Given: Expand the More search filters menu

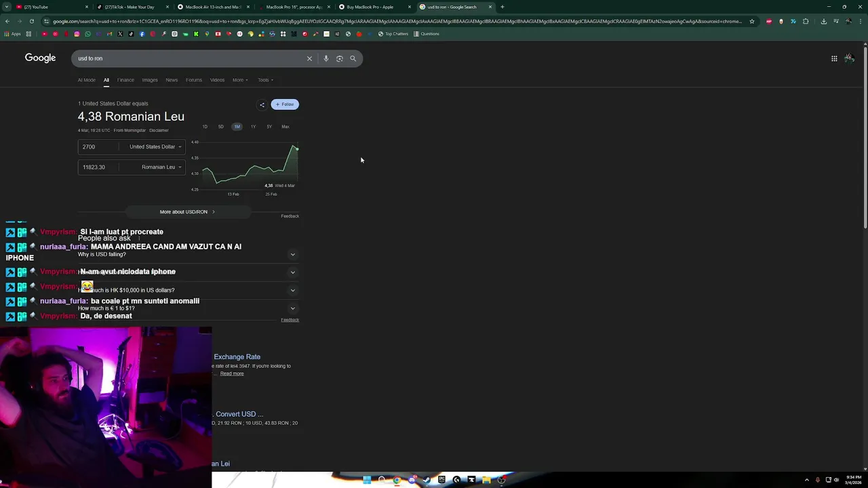Looking at the screenshot, I should (x=240, y=80).
